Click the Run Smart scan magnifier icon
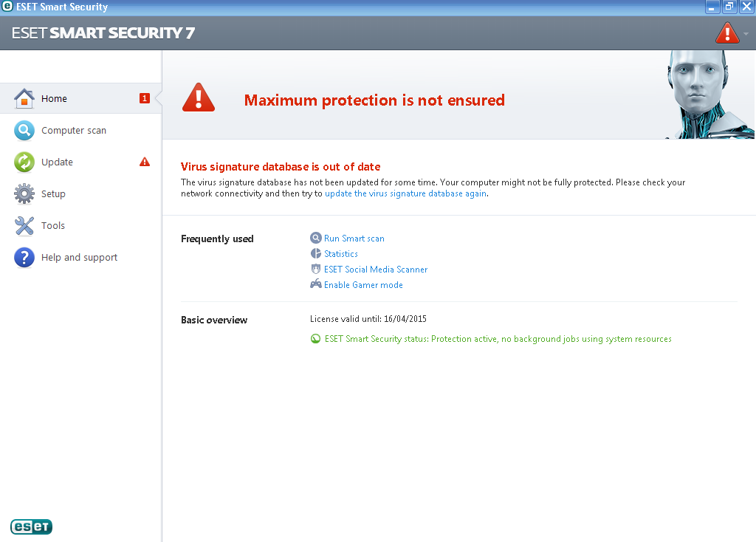This screenshot has width=756, height=542. point(316,238)
